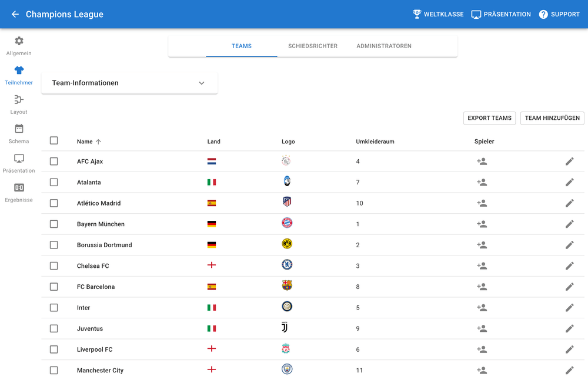
Task: Click the Logo column header
Action: pyautogui.click(x=288, y=142)
